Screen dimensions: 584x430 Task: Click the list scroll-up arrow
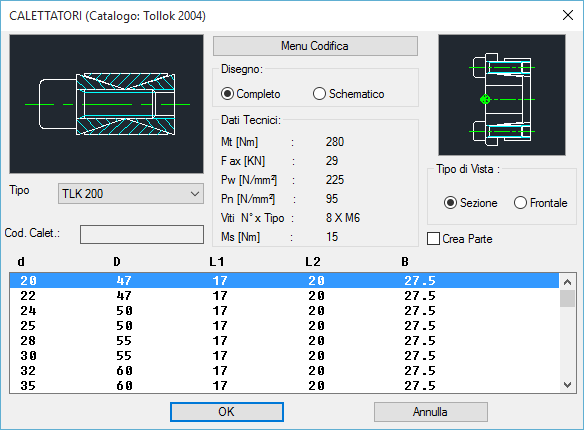(x=567, y=282)
